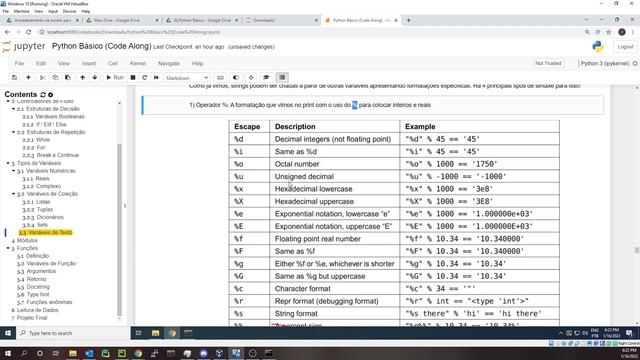
Task: Collapse the 5 Funções section
Action: [8, 248]
